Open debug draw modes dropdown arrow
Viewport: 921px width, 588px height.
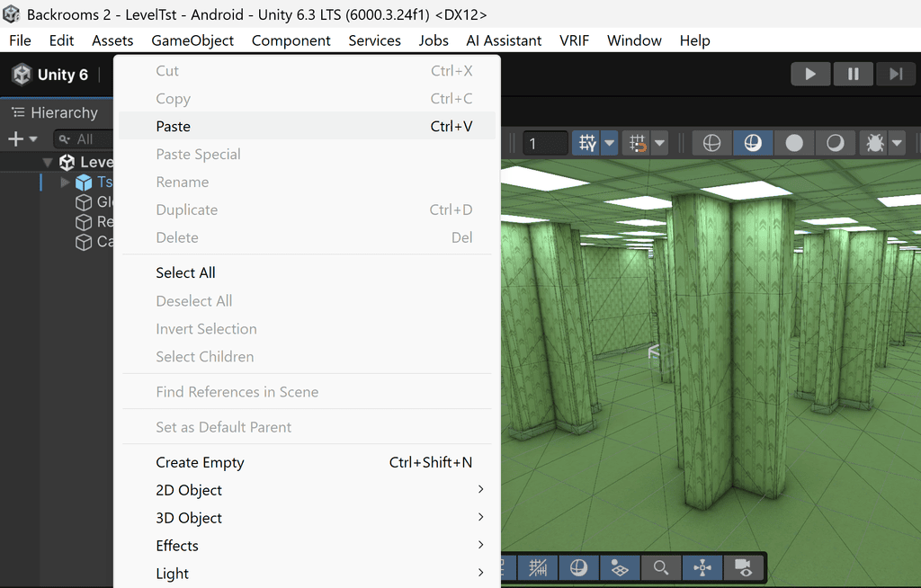coord(897,143)
